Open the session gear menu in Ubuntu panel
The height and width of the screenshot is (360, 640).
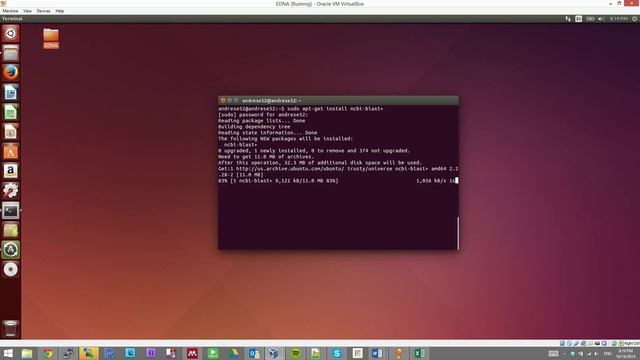click(635, 19)
